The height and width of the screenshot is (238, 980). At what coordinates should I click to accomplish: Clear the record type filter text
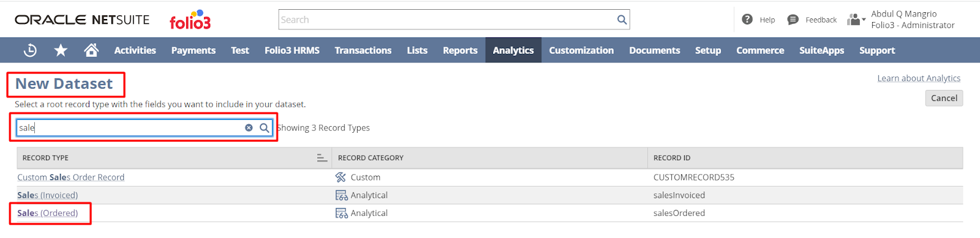[249, 128]
